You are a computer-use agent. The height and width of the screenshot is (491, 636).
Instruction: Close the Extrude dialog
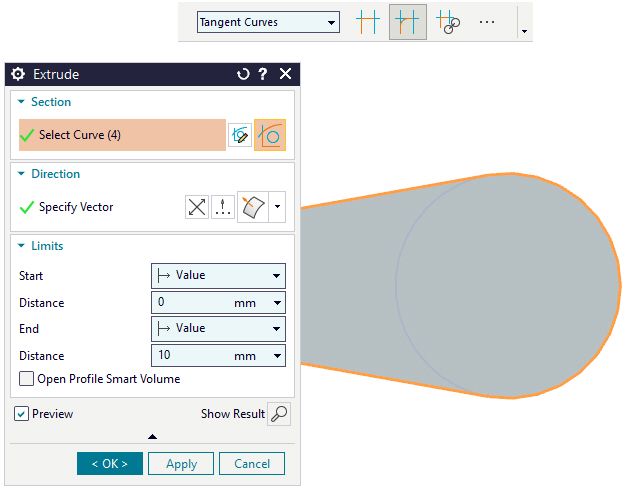[x=286, y=74]
